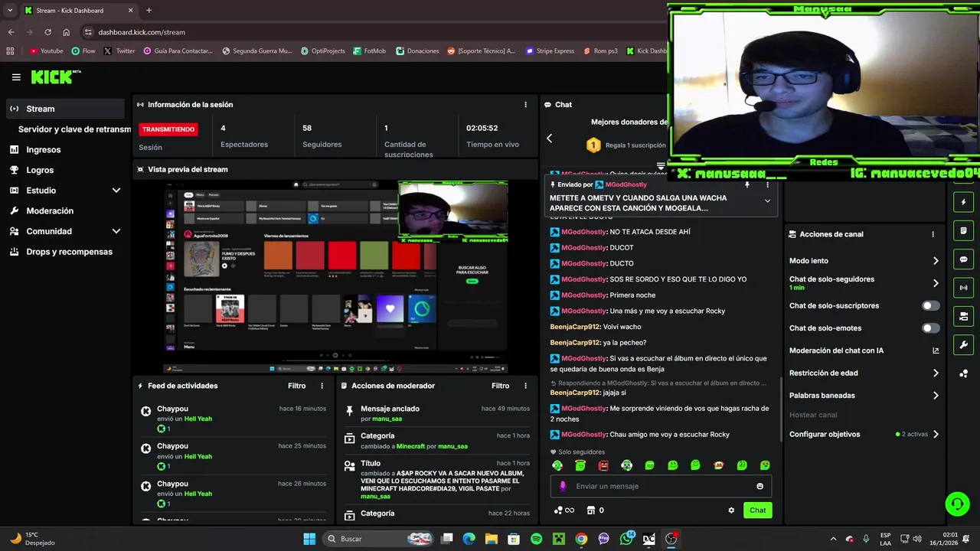
Task: Open the hamburger menu next to Kick logo
Action: pos(16,77)
